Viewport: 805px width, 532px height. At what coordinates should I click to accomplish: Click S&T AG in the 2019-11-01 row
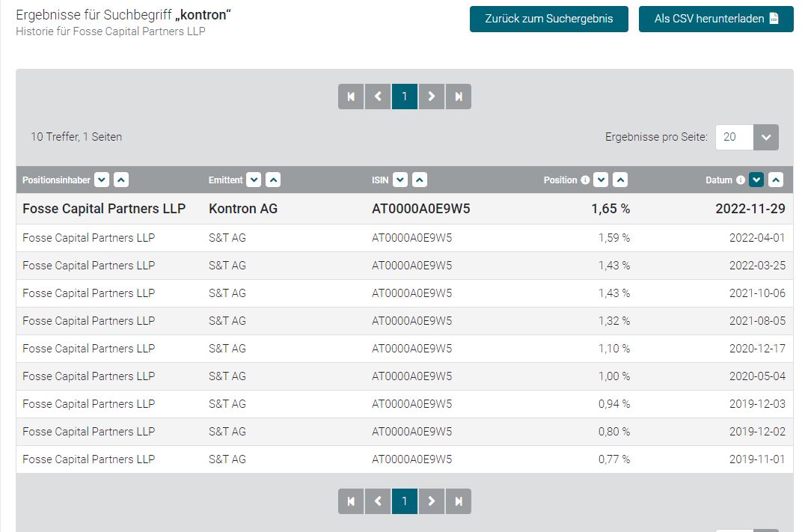[227, 459]
